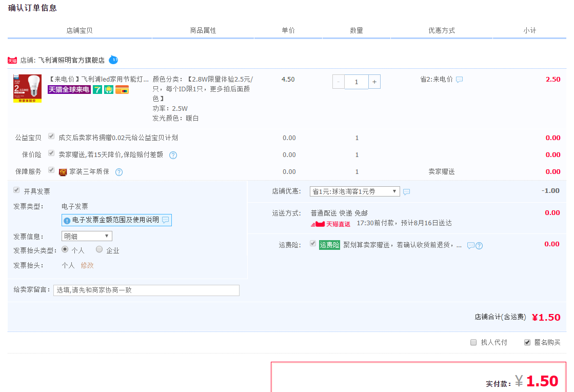574x392 pixels.
Task: Click 优惠方式 column header
Action: 442,30
